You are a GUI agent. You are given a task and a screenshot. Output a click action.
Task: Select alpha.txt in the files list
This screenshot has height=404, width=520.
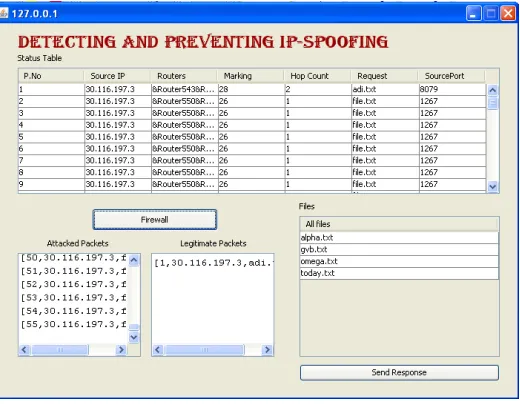(399, 237)
